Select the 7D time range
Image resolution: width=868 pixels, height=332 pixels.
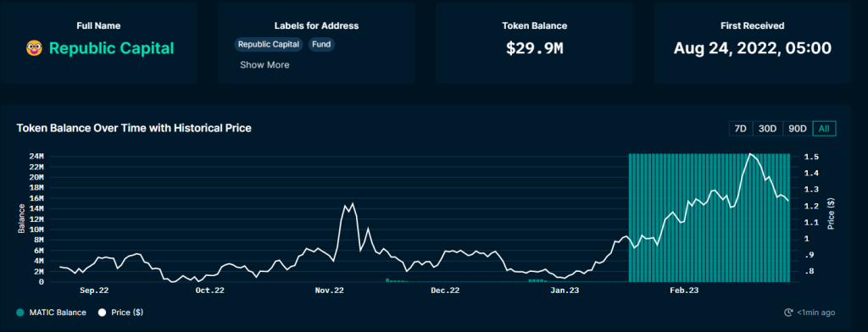point(740,129)
